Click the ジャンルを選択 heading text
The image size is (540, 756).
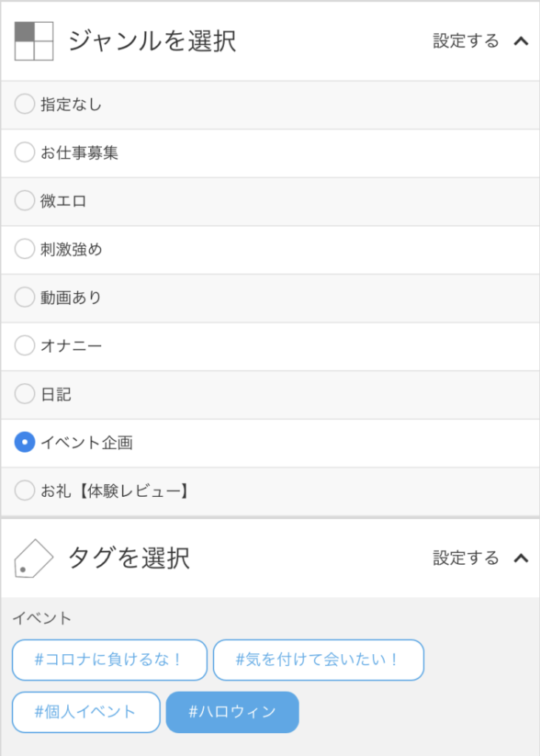click(152, 41)
